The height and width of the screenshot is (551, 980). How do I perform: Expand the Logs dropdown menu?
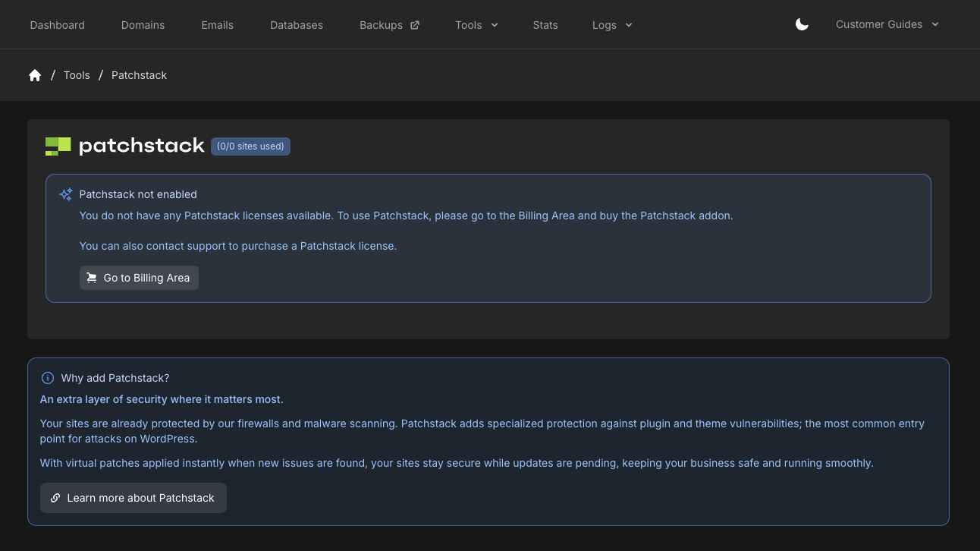click(612, 25)
